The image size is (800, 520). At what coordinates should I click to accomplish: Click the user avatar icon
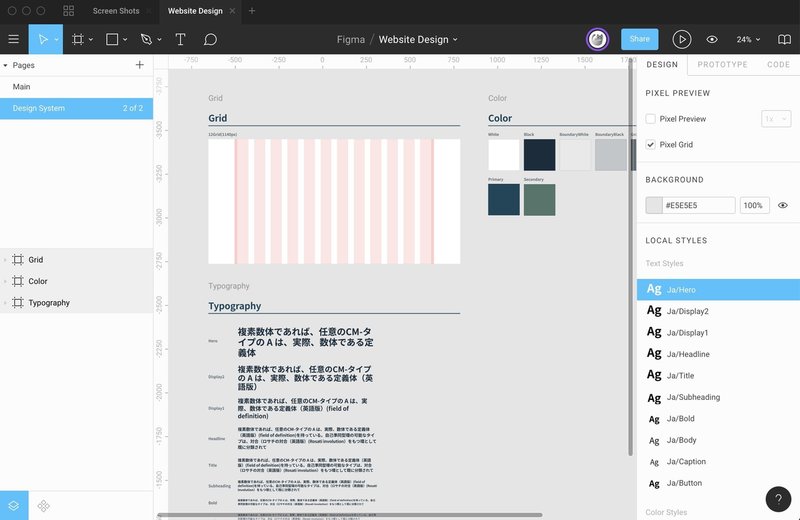597,39
